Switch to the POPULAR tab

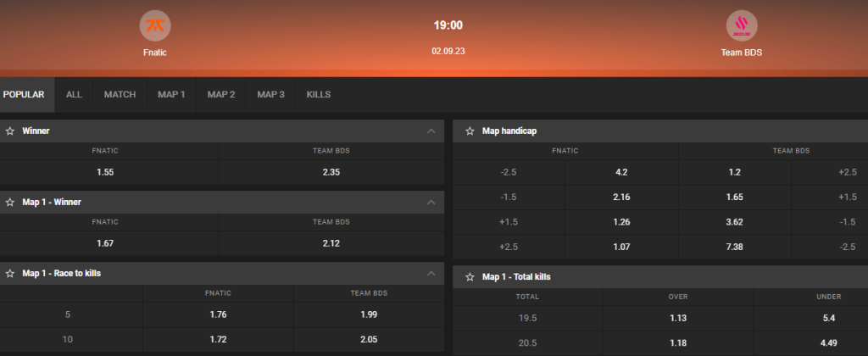[28, 95]
